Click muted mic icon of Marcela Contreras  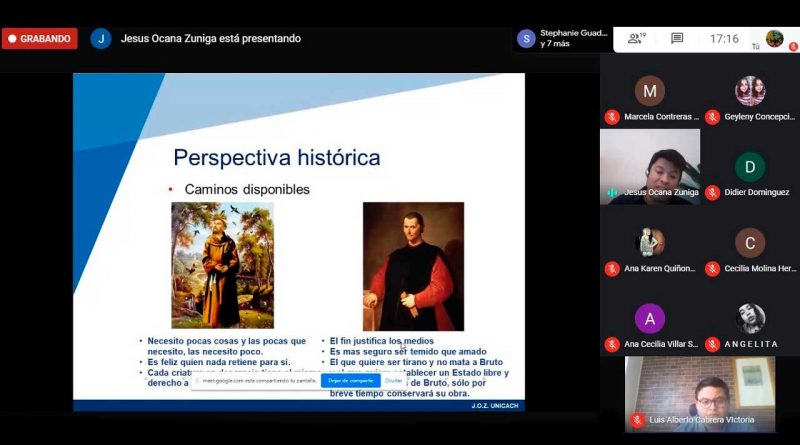pyautogui.click(x=612, y=117)
